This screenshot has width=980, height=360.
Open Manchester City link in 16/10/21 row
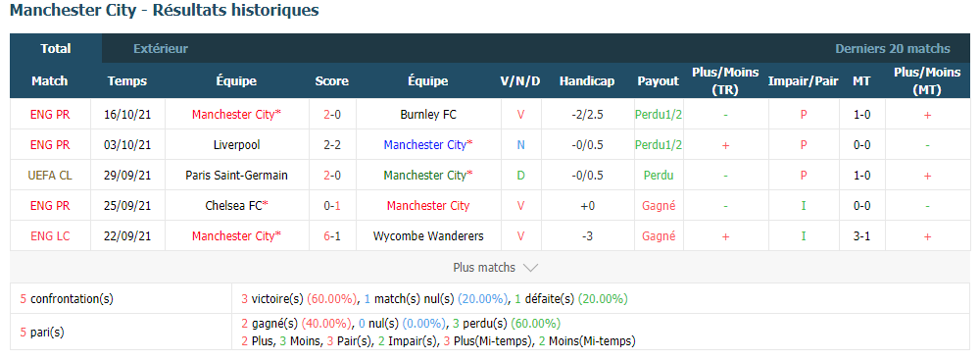[x=236, y=115]
